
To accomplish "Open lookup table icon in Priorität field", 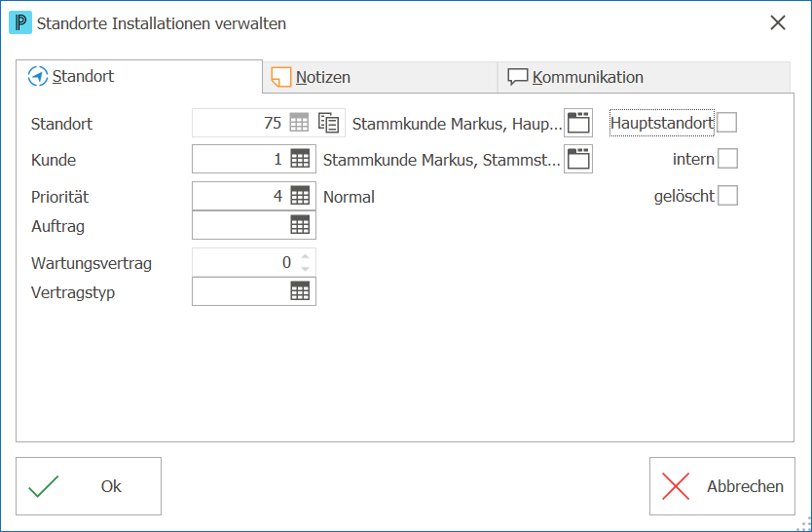I will point(300,196).
